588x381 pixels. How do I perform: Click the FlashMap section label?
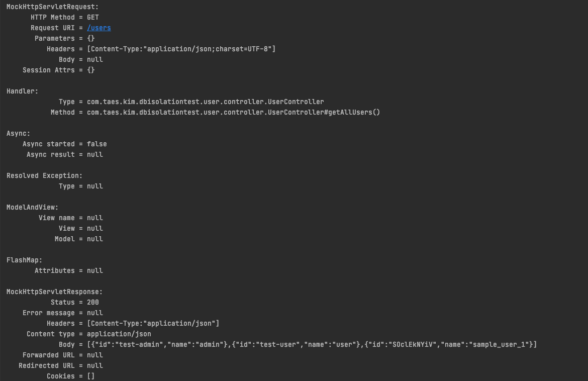click(x=25, y=260)
